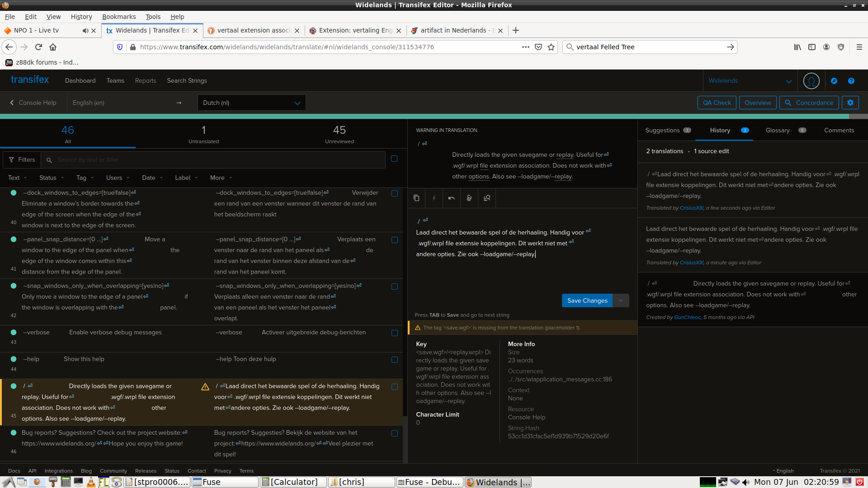Click the copy source string icon
This screenshot has width=868, height=488.
coord(416,198)
